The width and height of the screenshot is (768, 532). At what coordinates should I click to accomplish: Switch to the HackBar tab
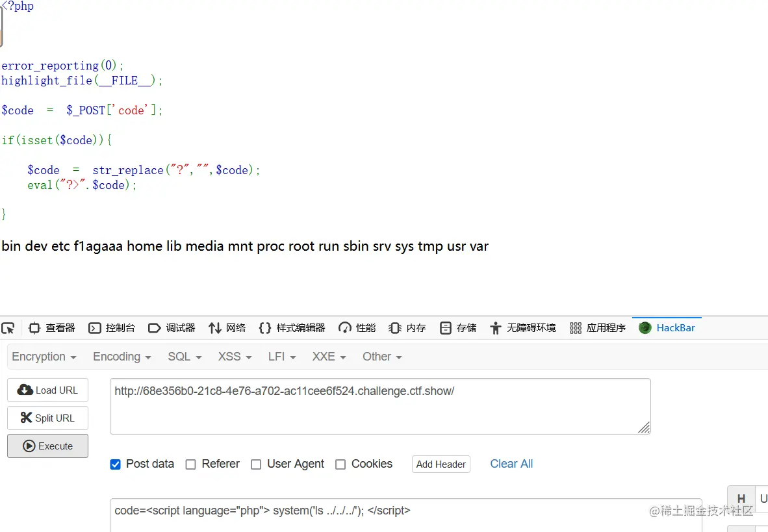point(667,328)
